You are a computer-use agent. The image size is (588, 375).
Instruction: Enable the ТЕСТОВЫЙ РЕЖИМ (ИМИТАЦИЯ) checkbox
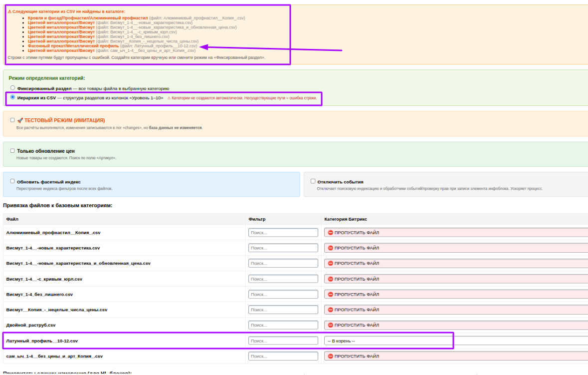(x=12, y=120)
